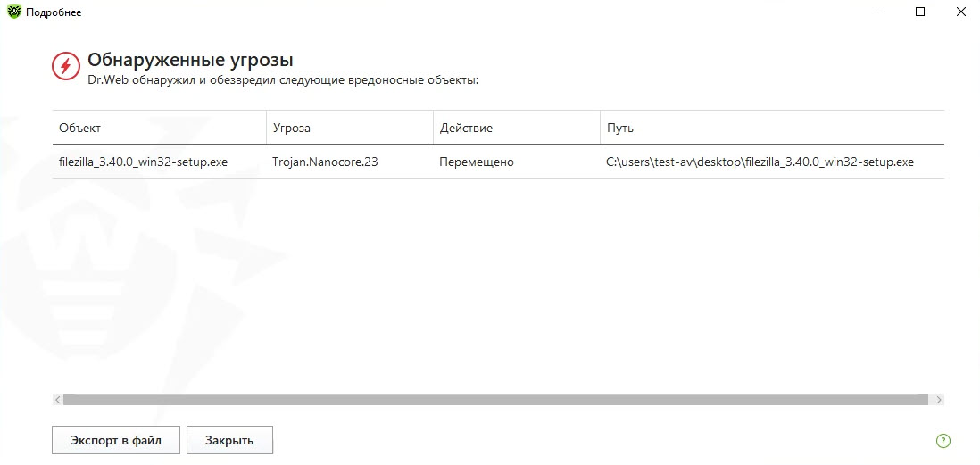This screenshot has height=465, width=980.
Task: Sort by the Угроза column header
Action: (x=350, y=129)
